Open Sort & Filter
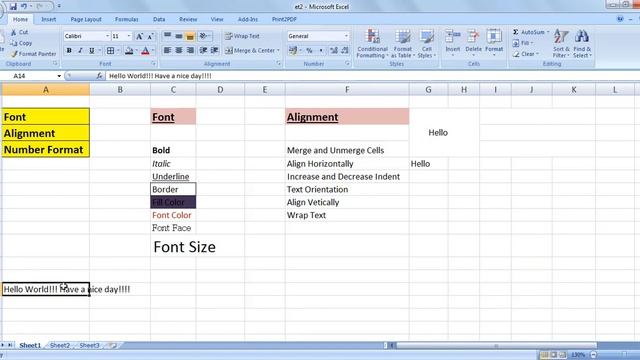The width and height of the screenshot is (640, 360). (x=561, y=44)
